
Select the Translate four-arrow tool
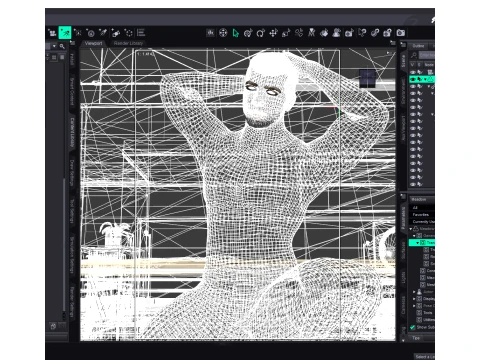point(273,33)
